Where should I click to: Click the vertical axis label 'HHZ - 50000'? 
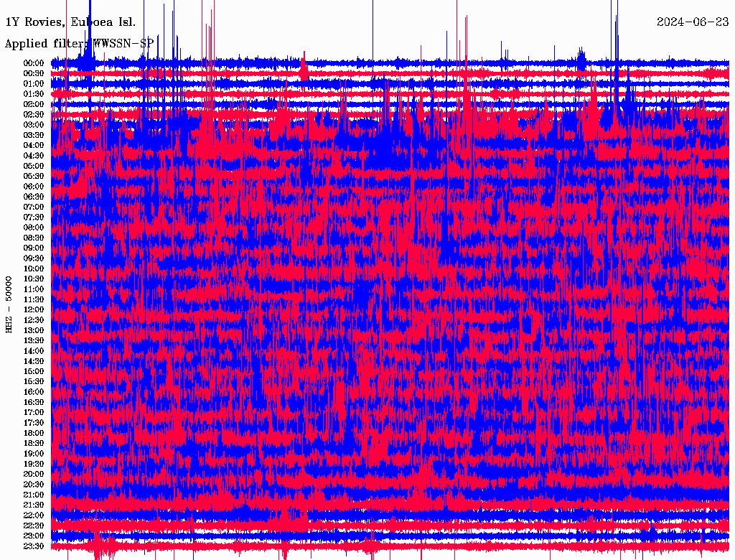pos(9,304)
